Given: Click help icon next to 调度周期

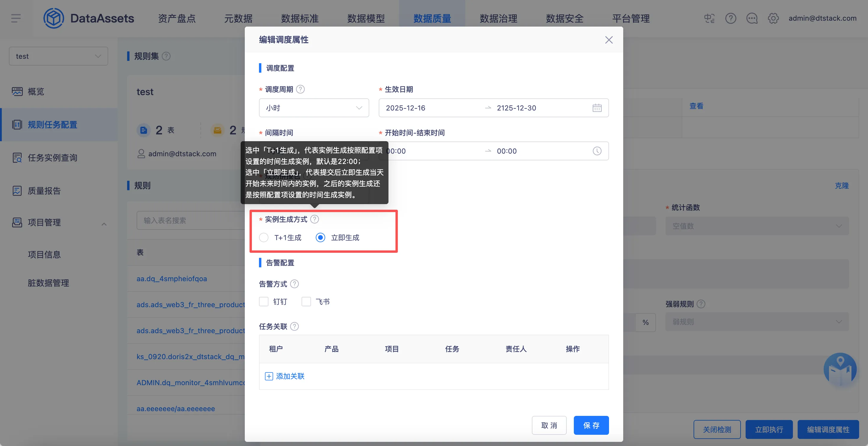Looking at the screenshot, I should point(300,89).
